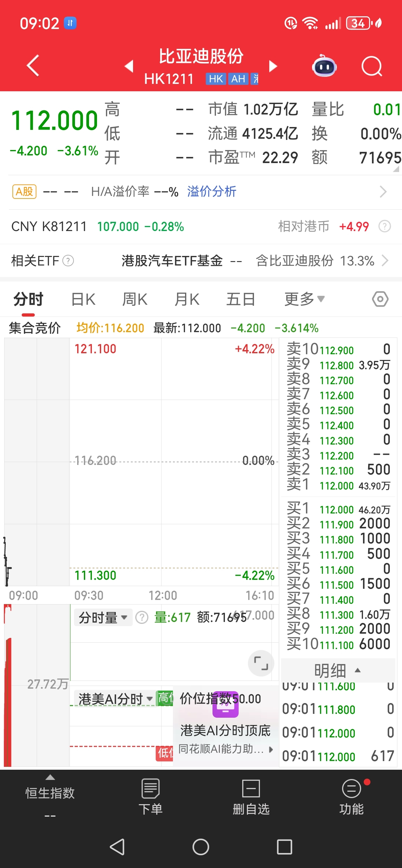Image resolution: width=402 pixels, height=868 pixels.
Task: Select 买1 price 112.000 row
Action: (x=338, y=509)
